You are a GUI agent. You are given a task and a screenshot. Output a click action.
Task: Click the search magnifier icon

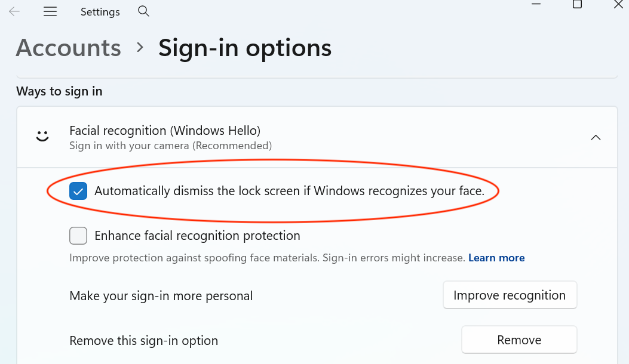point(143,11)
